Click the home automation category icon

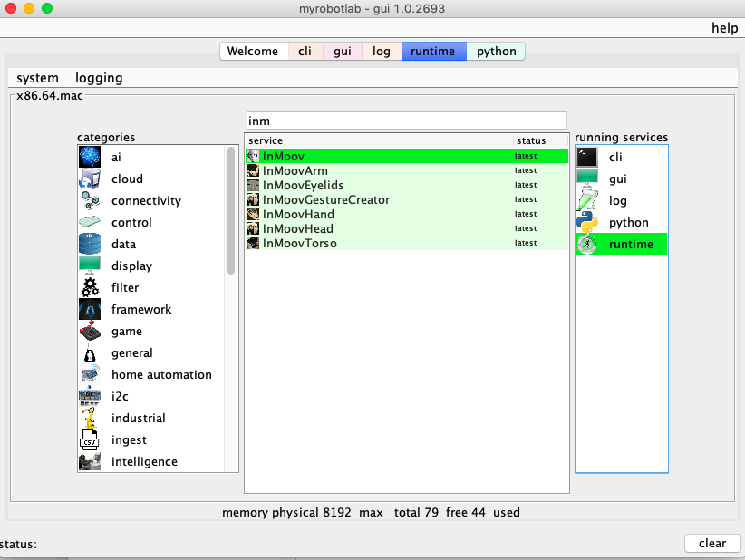pyautogui.click(x=90, y=374)
